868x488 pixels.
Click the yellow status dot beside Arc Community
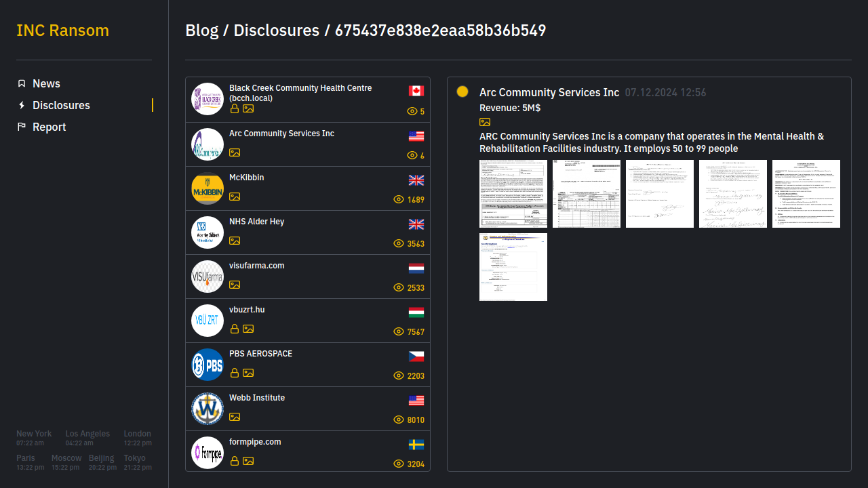click(x=462, y=91)
